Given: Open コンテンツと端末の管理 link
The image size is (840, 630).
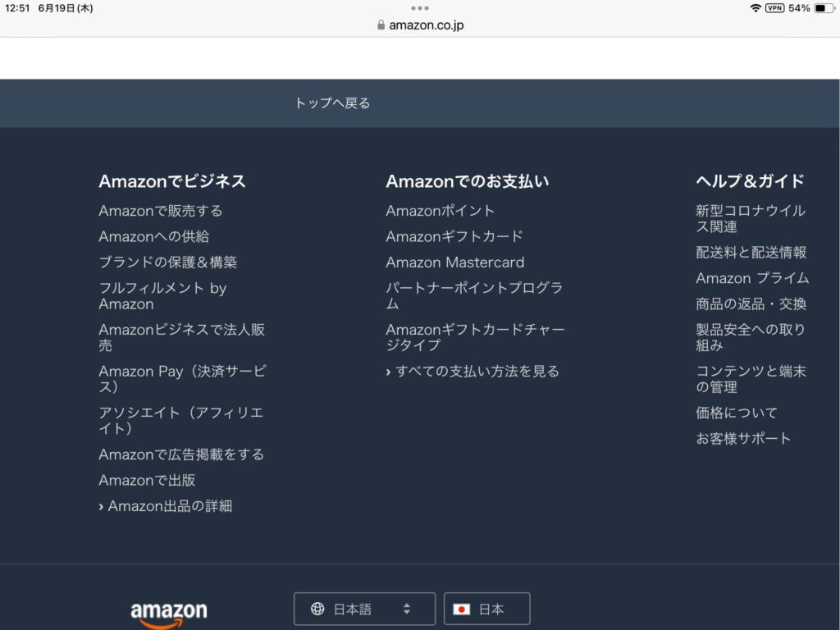Looking at the screenshot, I should click(x=751, y=379).
